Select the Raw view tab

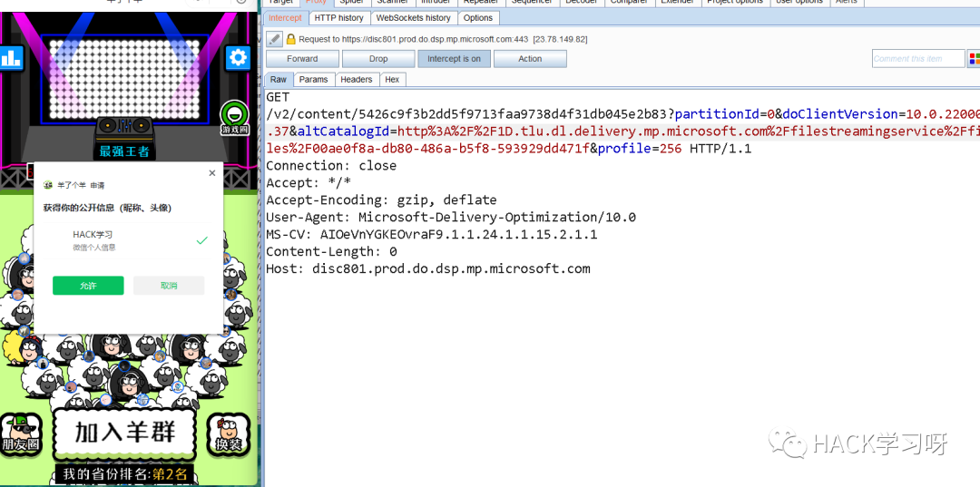tap(279, 79)
